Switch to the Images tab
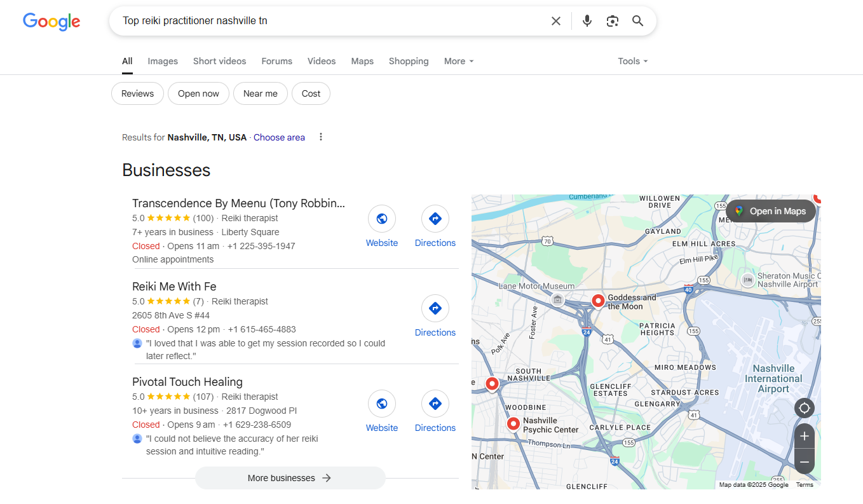 click(x=163, y=61)
